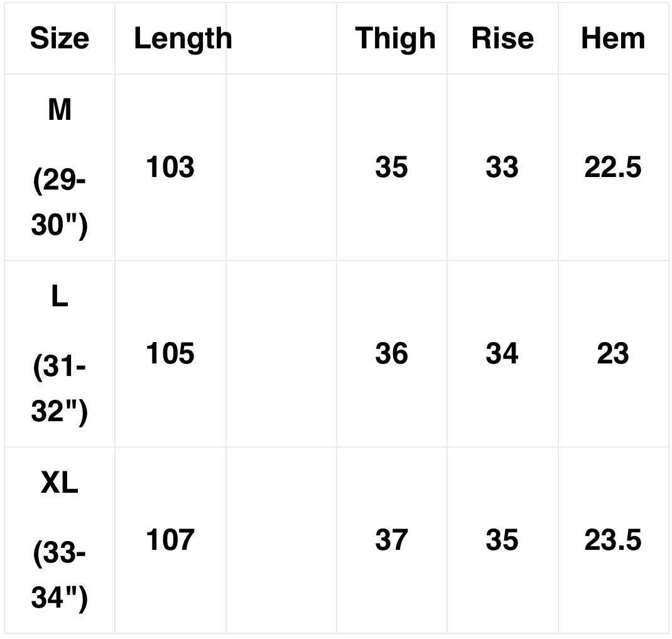This screenshot has width=672, height=639.
Task: Click the L (31-32") size cell
Action: [x=60, y=354]
